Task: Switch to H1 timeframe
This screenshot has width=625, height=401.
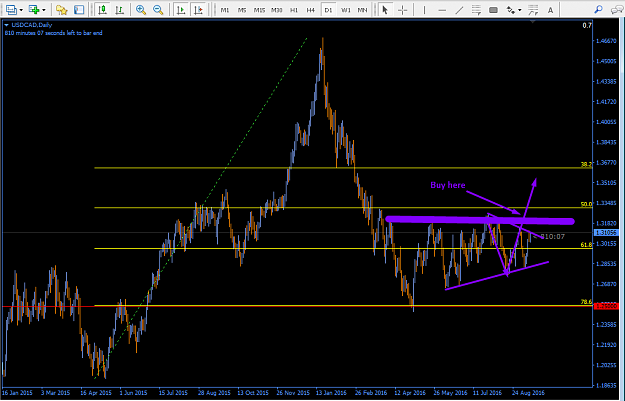Action: pos(294,10)
